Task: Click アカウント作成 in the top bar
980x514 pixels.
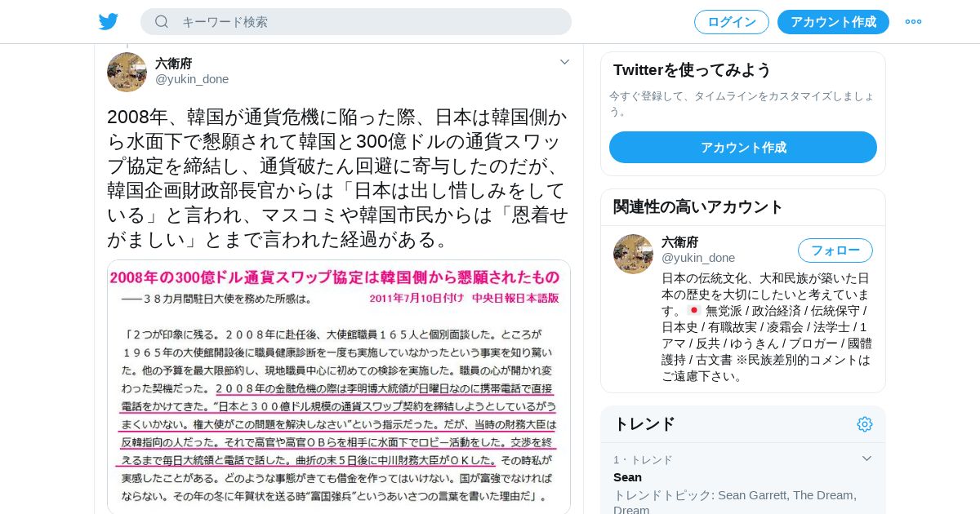Action: point(833,22)
